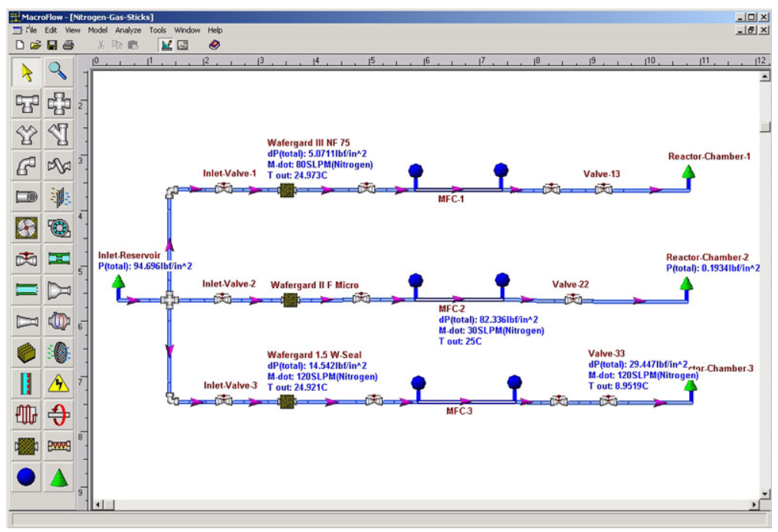Print the flow network diagram
The width and height of the screenshot is (778, 532).
pos(68,45)
